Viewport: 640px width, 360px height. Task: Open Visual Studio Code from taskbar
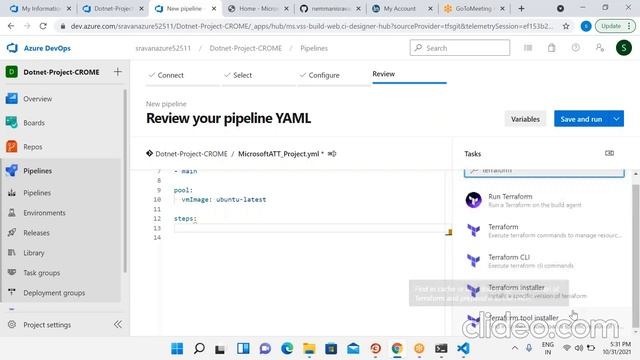click(x=463, y=349)
